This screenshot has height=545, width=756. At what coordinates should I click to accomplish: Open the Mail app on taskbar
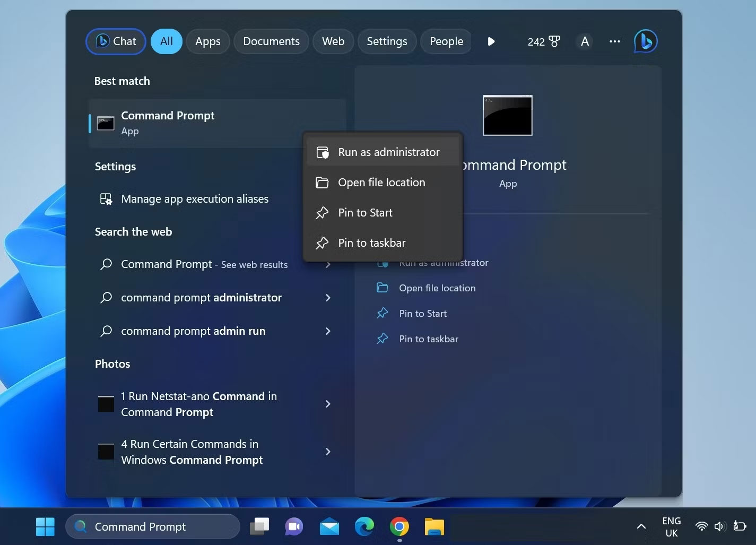tap(329, 526)
